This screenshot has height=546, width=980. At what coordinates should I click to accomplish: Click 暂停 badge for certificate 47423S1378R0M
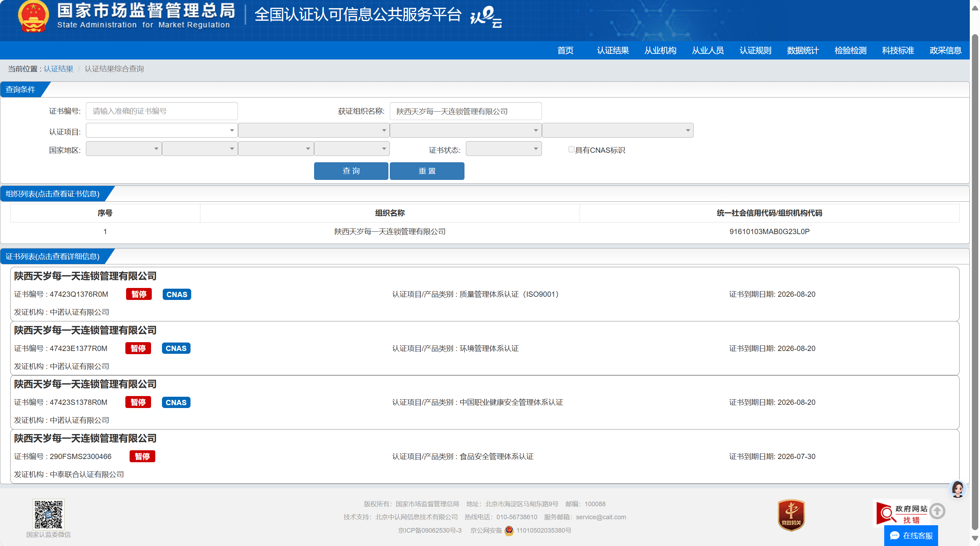coord(138,402)
